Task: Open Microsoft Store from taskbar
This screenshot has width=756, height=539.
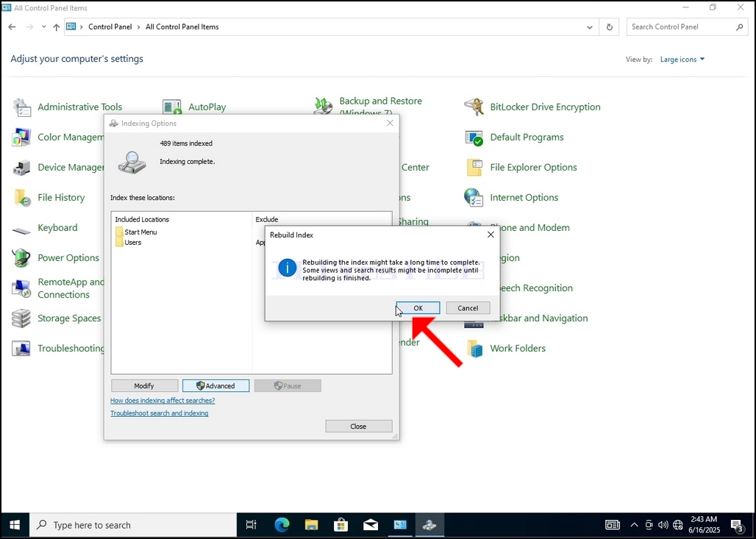Action: [x=341, y=525]
